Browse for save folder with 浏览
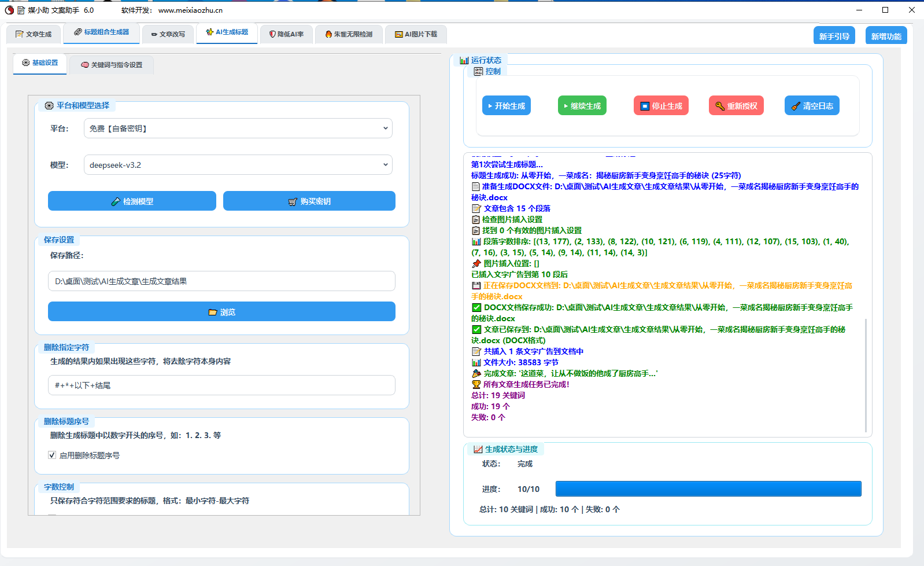Image resolution: width=924 pixels, height=566 pixels. (221, 312)
